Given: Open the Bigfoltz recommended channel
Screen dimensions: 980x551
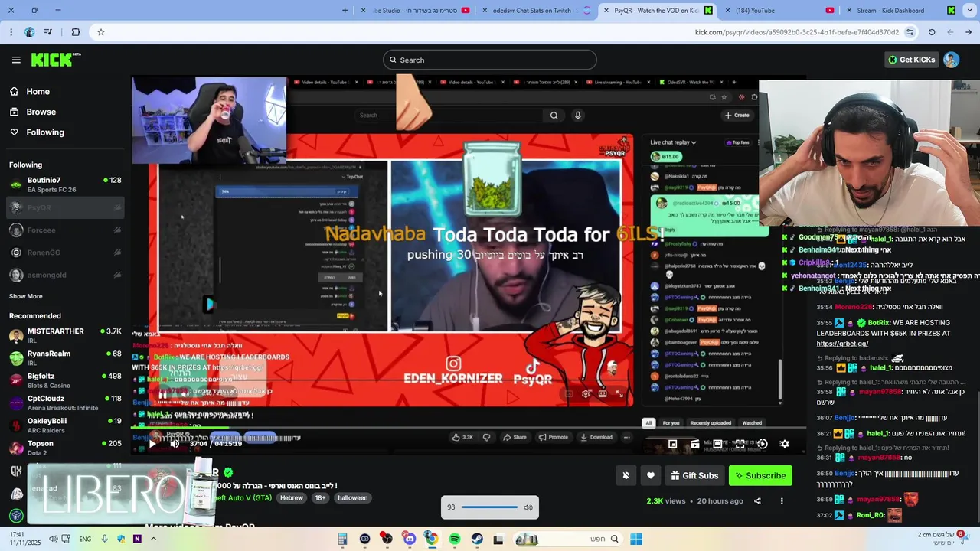Looking at the screenshot, I should (x=65, y=380).
